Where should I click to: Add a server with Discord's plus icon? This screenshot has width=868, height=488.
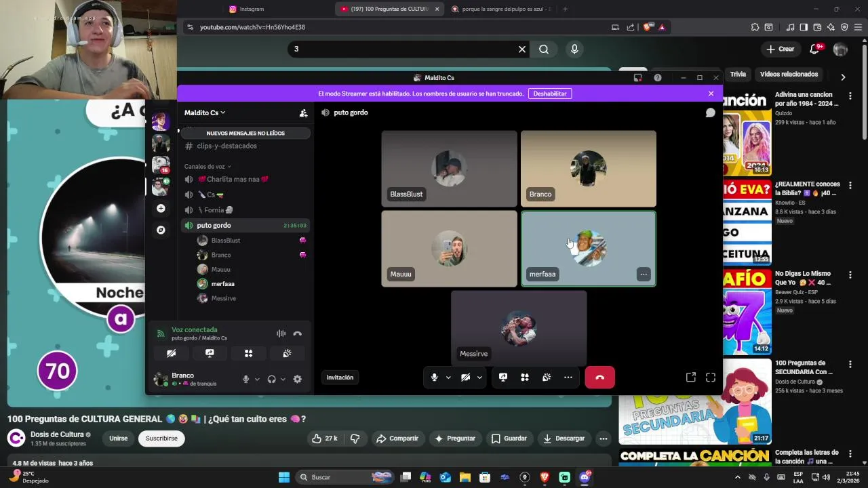coord(161,208)
